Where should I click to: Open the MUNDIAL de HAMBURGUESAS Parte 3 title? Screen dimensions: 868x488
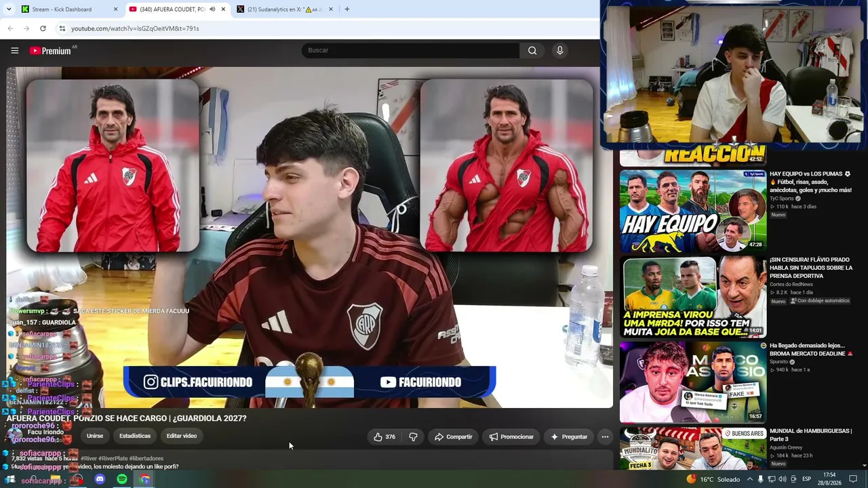pos(810,435)
